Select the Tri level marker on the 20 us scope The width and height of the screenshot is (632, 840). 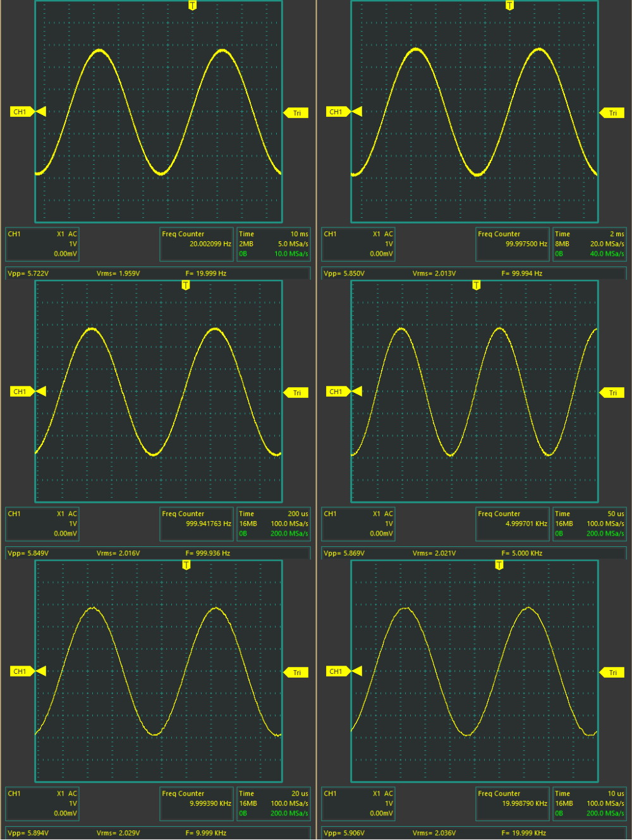pos(296,673)
